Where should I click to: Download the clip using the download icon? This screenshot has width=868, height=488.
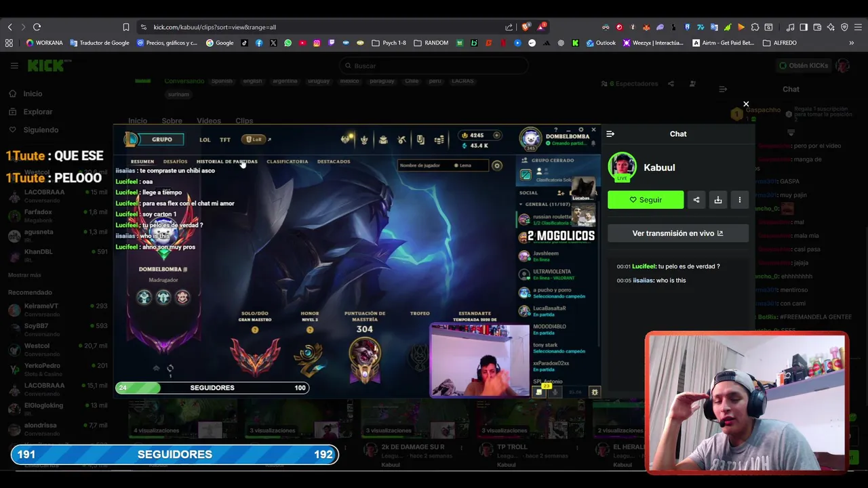(718, 200)
